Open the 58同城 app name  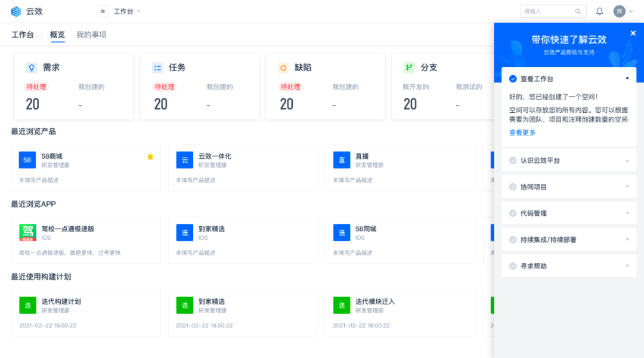tap(366, 229)
